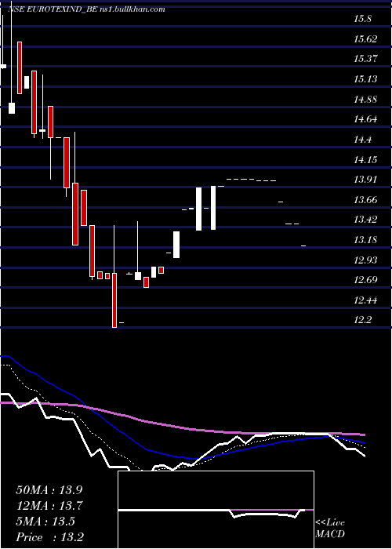Viewport: 392px width, 549px height.
Task: Click the 14.64 price axis label
Action: click(x=366, y=119)
